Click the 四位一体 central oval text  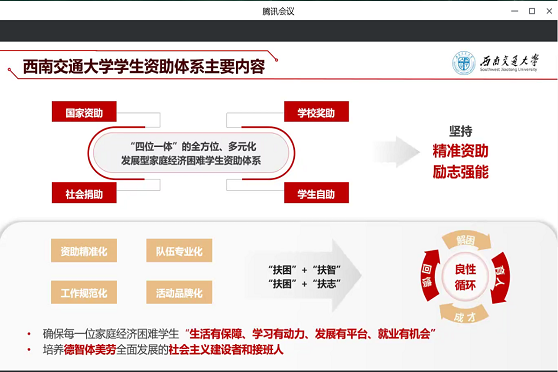(191, 153)
